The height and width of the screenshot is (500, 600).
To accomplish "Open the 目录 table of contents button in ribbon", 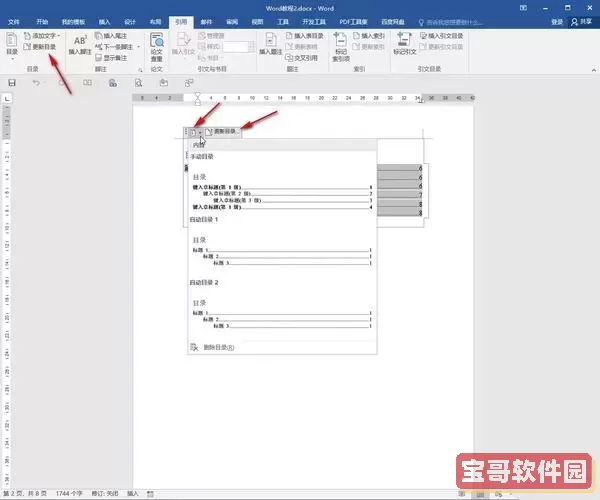I will (x=11, y=45).
